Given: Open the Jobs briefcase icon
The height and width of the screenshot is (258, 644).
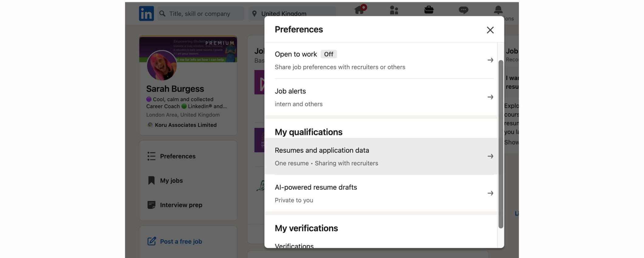Looking at the screenshot, I should pos(429,10).
